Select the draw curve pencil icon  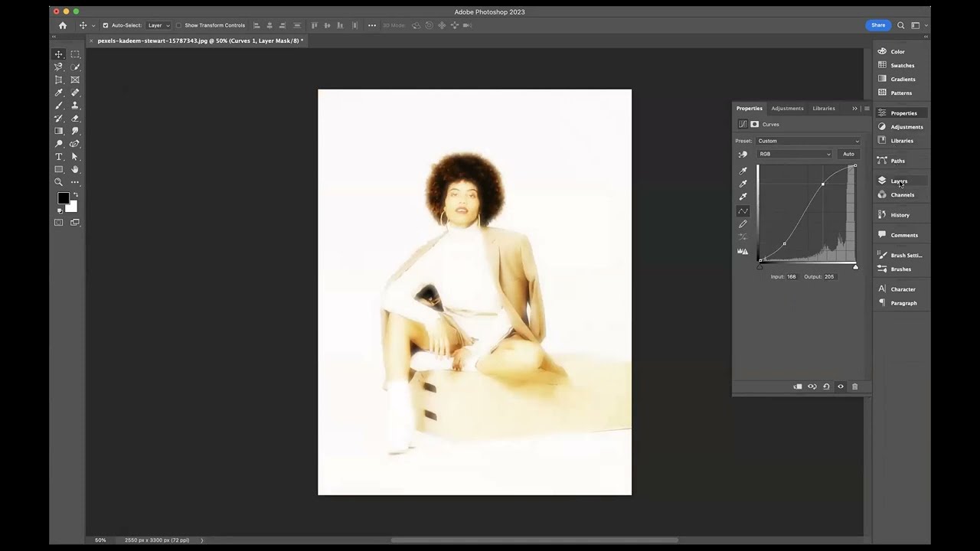(x=743, y=224)
